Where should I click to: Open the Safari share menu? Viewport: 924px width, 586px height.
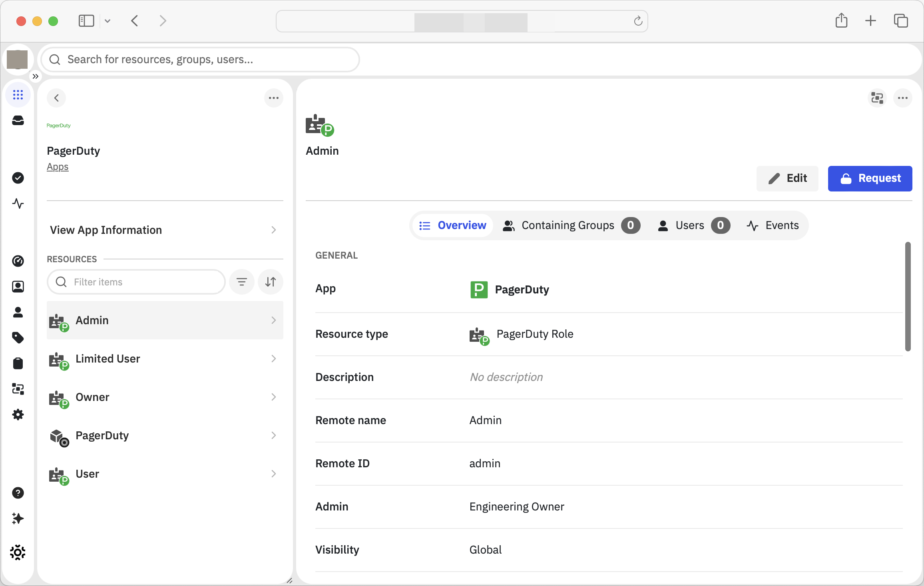pyautogui.click(x=842, y=20)
